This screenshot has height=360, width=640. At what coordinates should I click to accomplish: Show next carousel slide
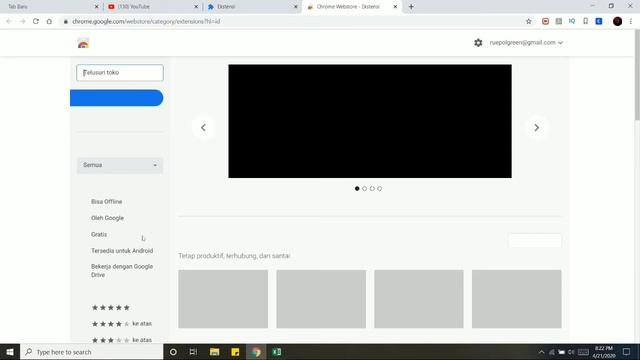point(536,128)
